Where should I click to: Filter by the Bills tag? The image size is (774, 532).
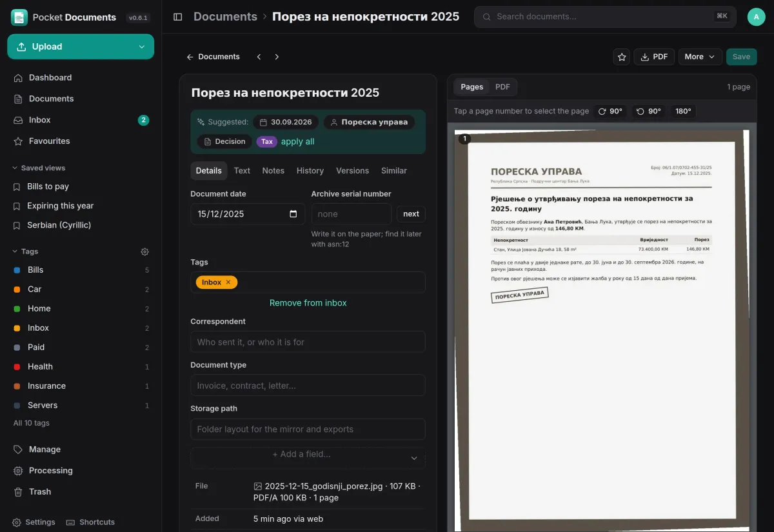click(x=81, y=270)
